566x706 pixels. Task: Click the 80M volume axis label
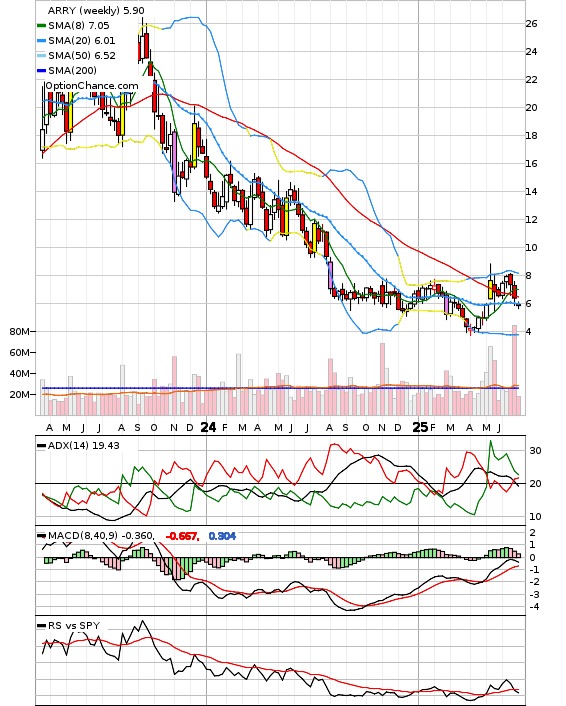(19, 332)
